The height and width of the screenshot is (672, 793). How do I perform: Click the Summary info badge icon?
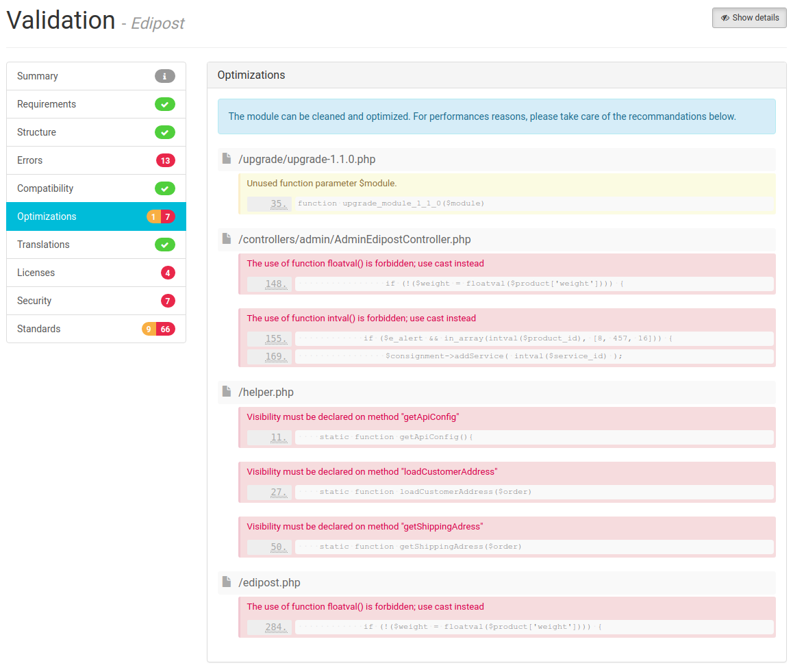(x=165, y=76)
